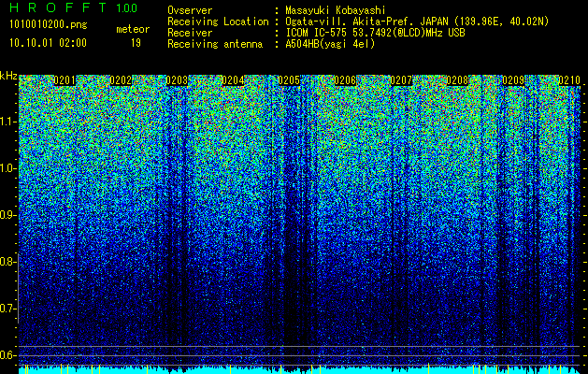Click the 1.1 kHz axis tick label
The height and width of the screenshot is (374, 588).
click(x=8, y=122)
